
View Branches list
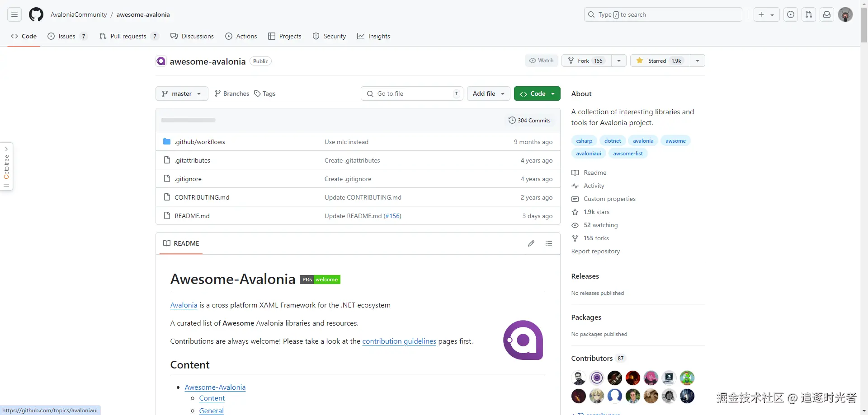click(x=232, y=93)
